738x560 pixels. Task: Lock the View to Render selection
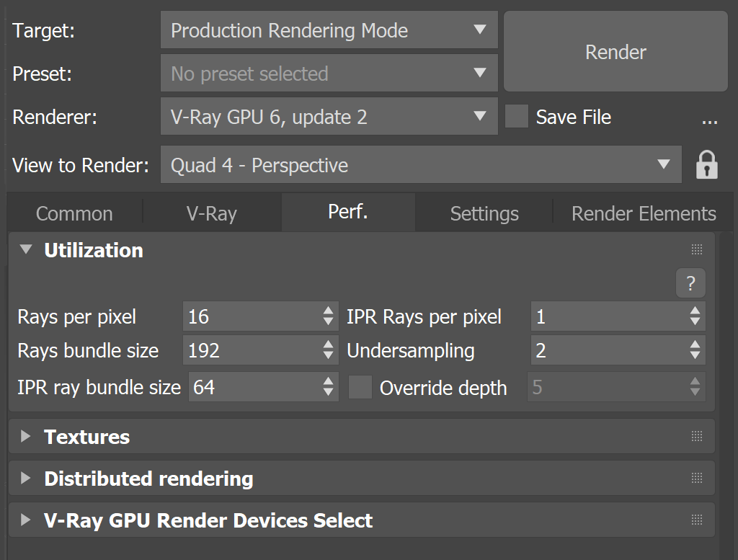pos(707,164)
